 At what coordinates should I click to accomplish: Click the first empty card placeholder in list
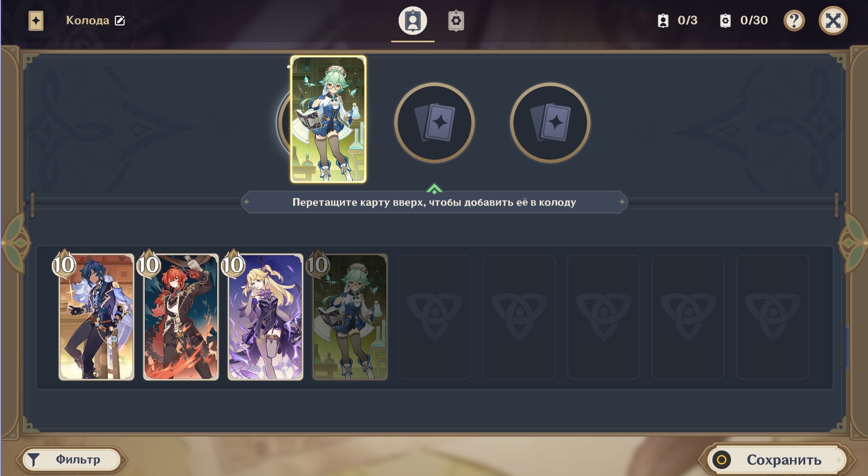click(435, 317)
